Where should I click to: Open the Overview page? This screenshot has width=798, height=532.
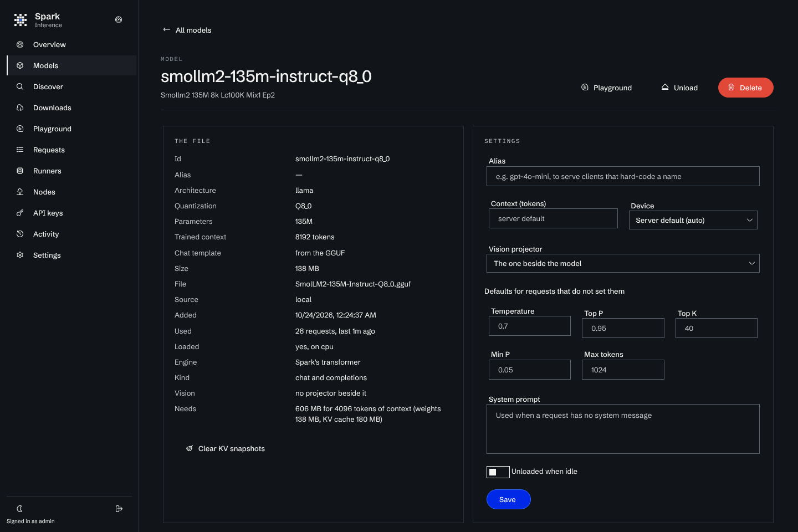click(x=71, y=44)
